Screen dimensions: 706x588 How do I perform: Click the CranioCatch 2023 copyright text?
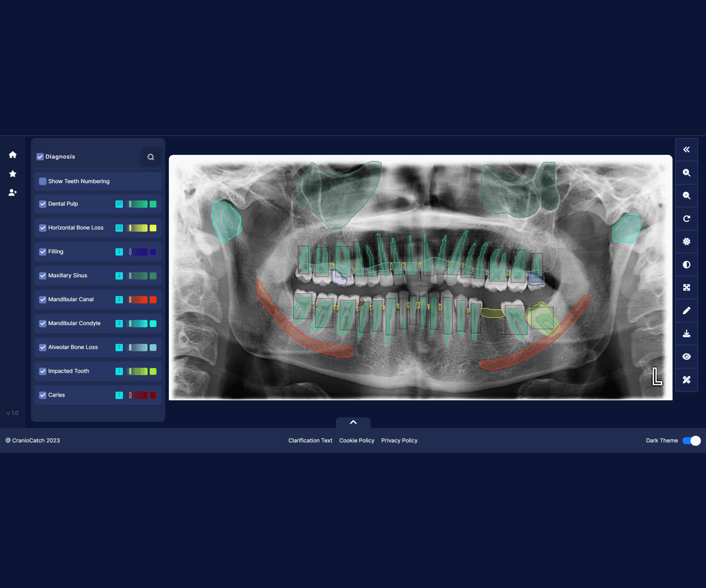tap(33, 440)
